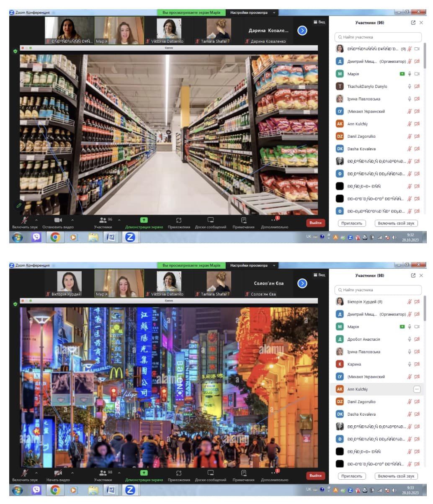Open Chrome from upper screenshot's taskbar

tap(55, 237)
